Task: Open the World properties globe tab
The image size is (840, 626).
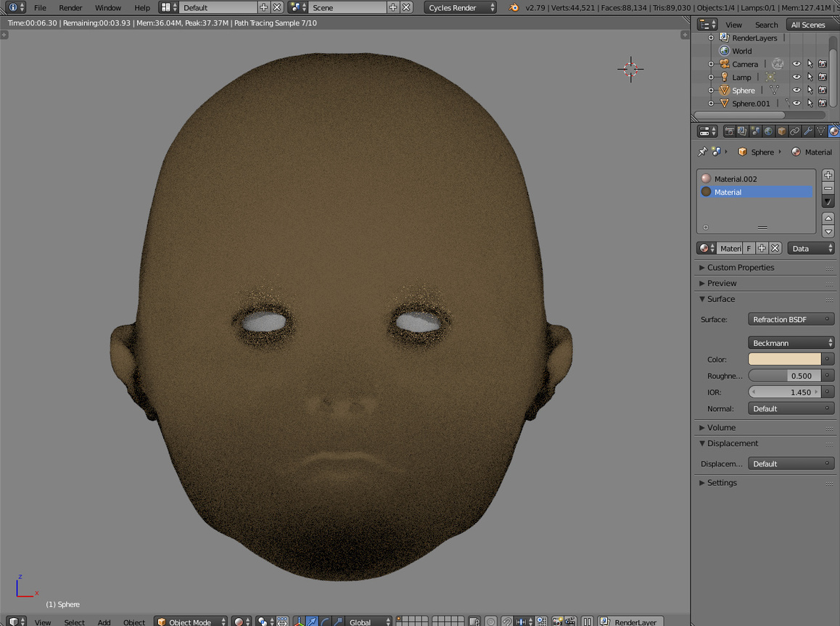Action: point(769,131)
